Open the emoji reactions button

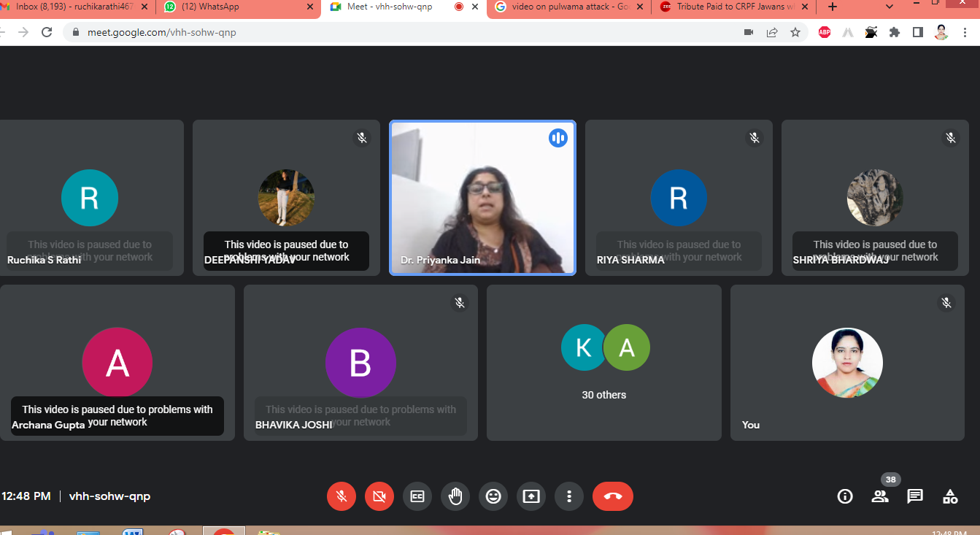click(x=493, y=496)
